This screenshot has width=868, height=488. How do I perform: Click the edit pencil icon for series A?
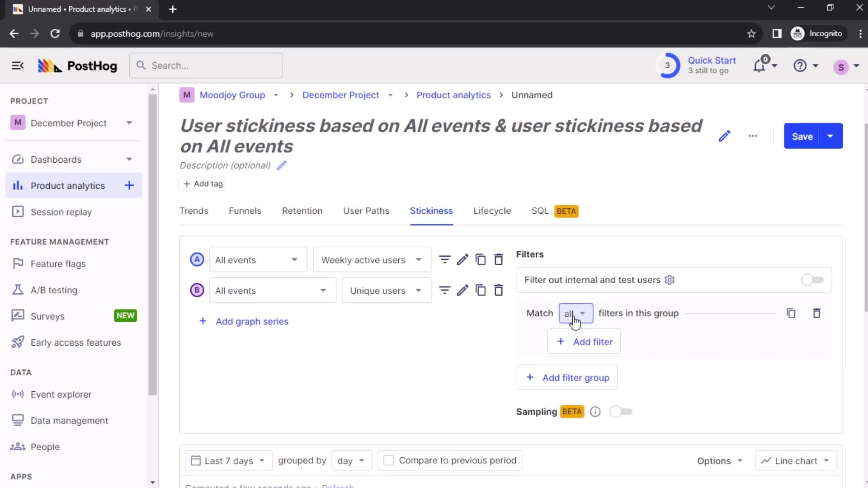click(463, 260)
